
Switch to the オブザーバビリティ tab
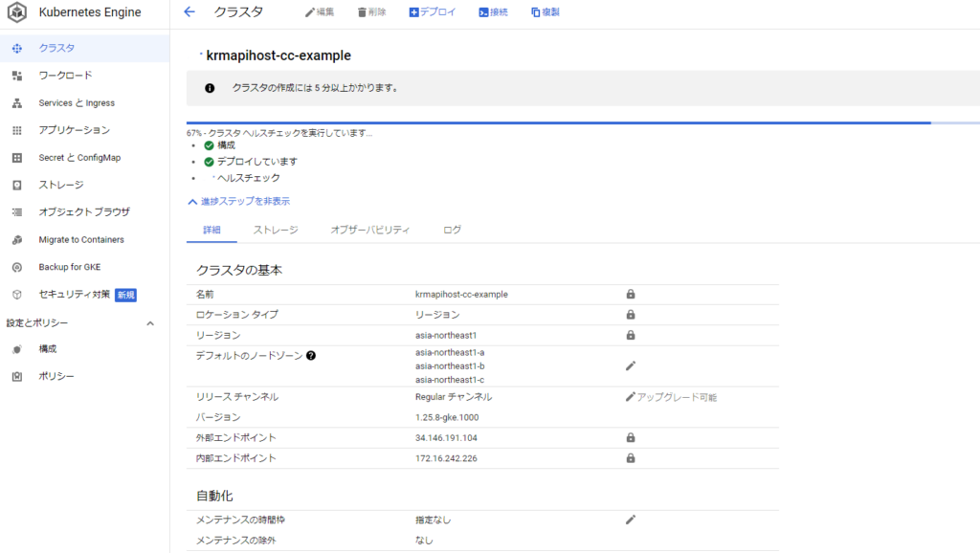tap(369, 231)
